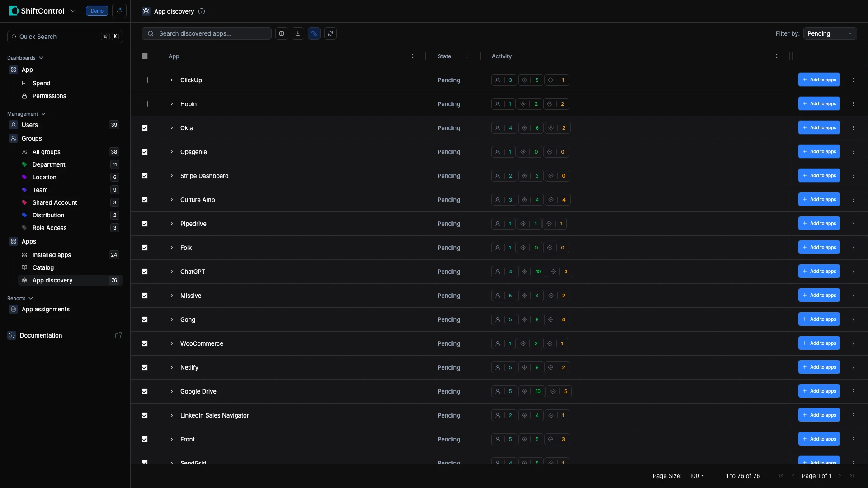Open Installed apps in sidebar
The height and width of the screenshot is (488, 868).
[52, 255]
